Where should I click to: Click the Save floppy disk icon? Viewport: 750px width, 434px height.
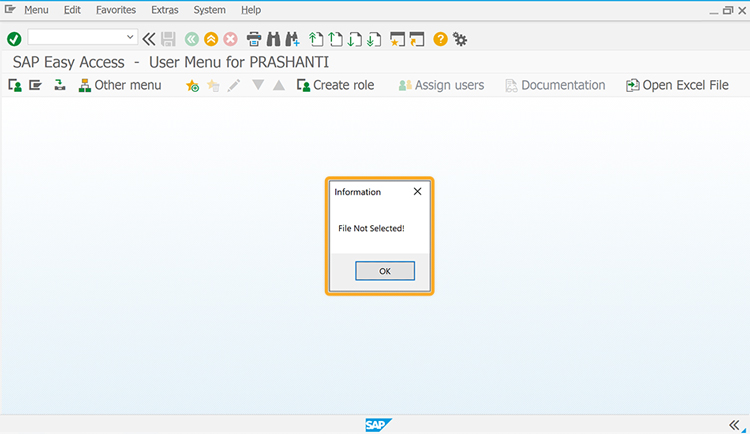pos(168,39)
